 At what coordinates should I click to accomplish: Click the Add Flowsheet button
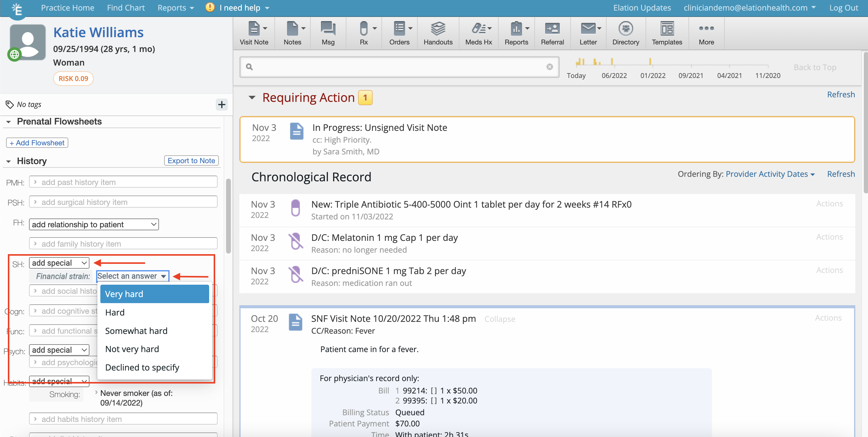tap(37, 143)
